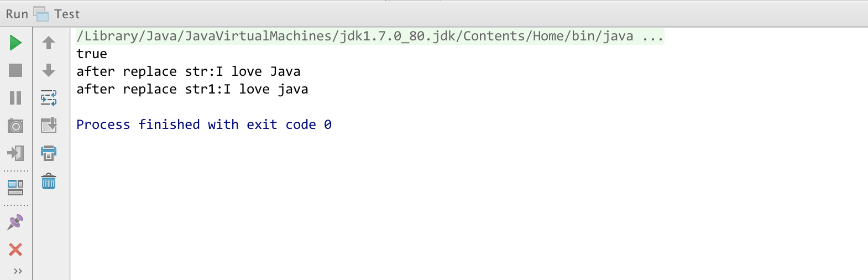
Task: Toggle the Pin Tab pushpin
Action: (15, 222)
